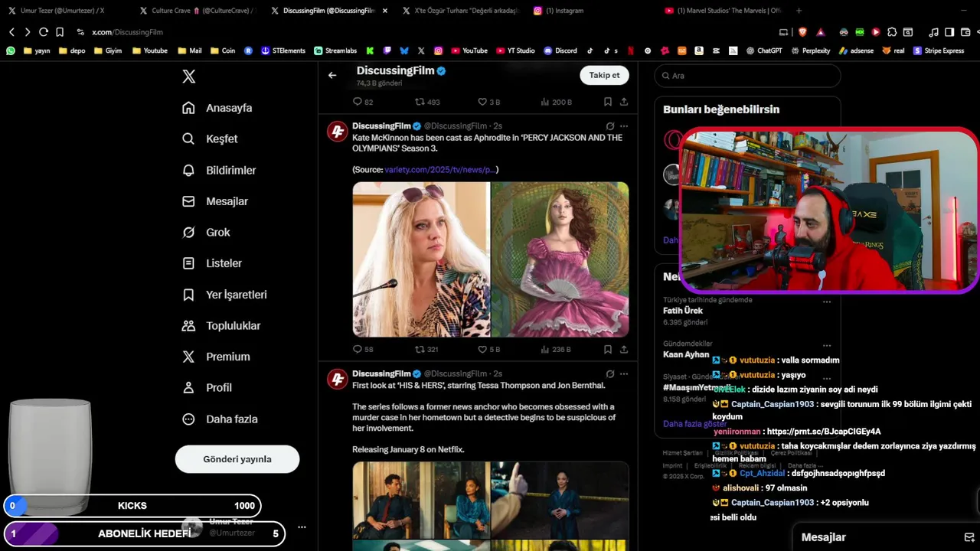Go back using the profile header arrow
Image resolution: width=980 pixels, height=551 pixels.
332,75
